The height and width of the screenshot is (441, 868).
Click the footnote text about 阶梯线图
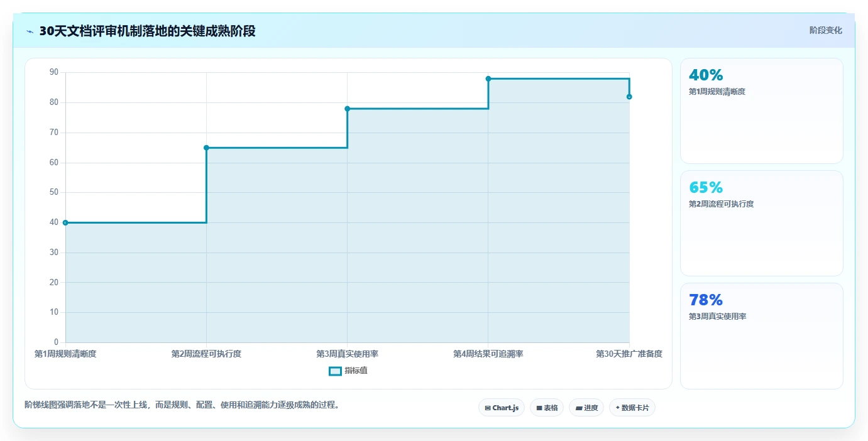tap(182, 405)
